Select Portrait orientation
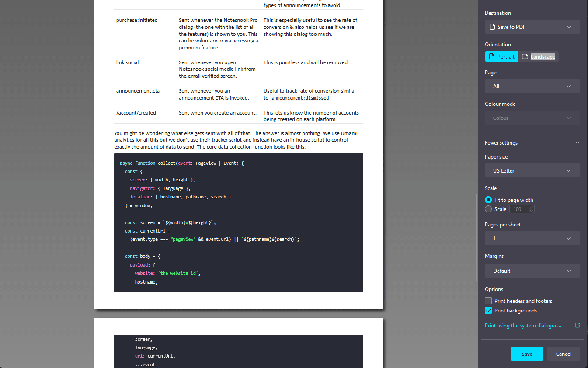The image size is (588, 368). pos(501,56)
